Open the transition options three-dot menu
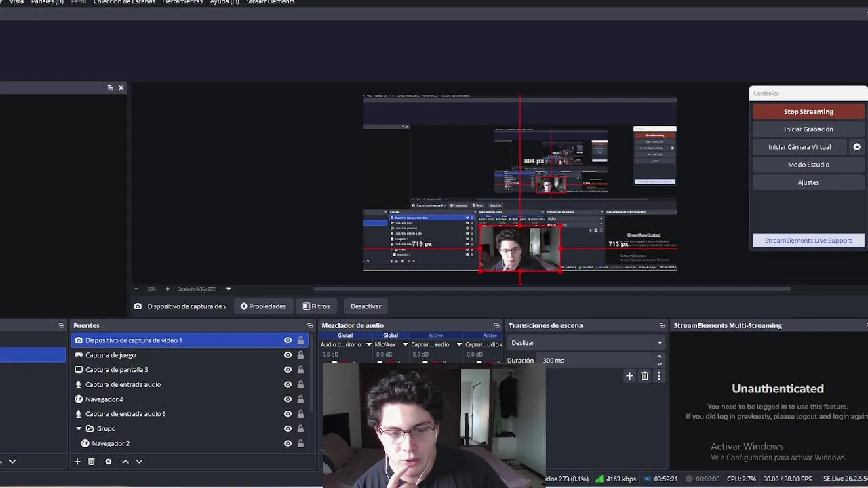 [x=658, y=376]
